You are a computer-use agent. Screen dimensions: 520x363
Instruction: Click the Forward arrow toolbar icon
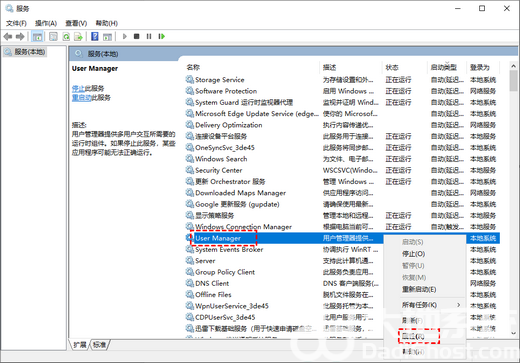(20, 36)
